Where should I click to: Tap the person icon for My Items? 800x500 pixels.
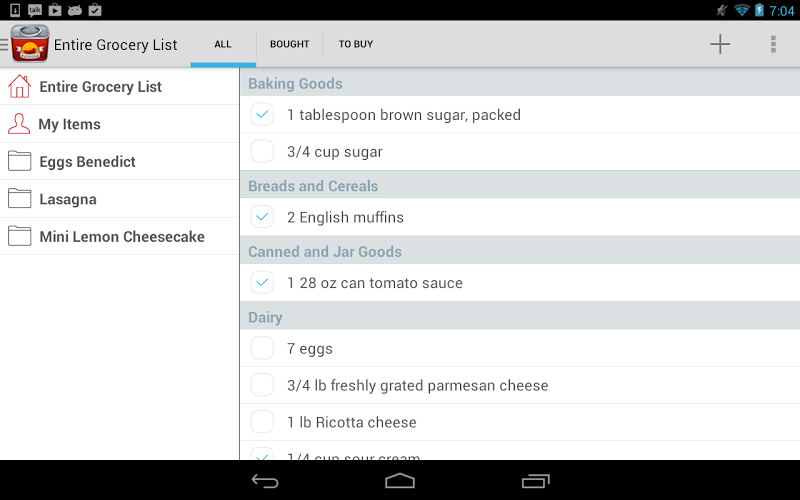[19, 124]
